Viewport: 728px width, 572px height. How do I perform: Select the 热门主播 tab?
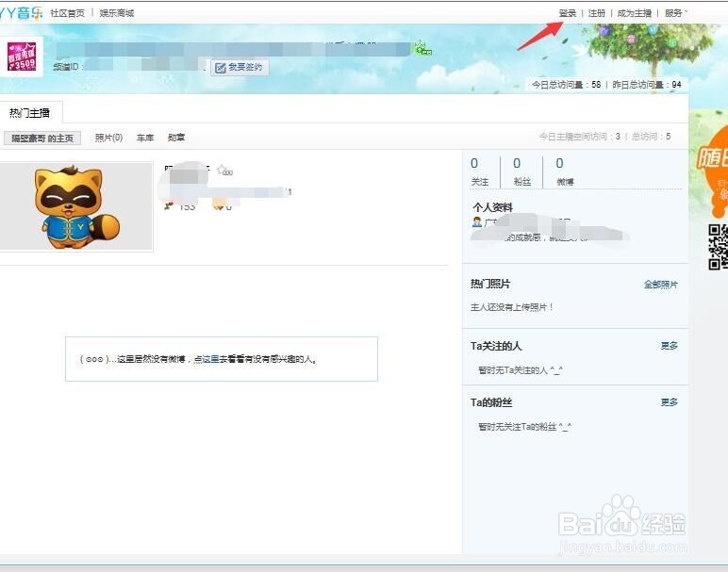coord(30,113)
